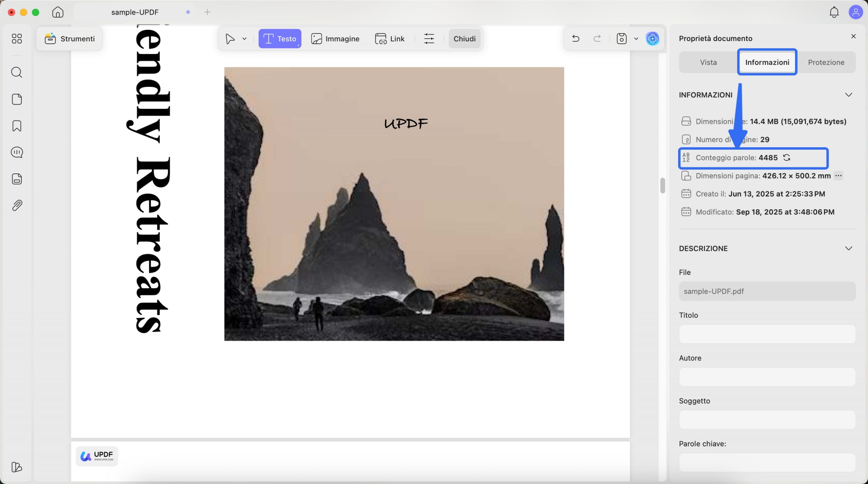
Task: Enable the Link editing mode
Action: pyautogui.click(x=390, y=38)
